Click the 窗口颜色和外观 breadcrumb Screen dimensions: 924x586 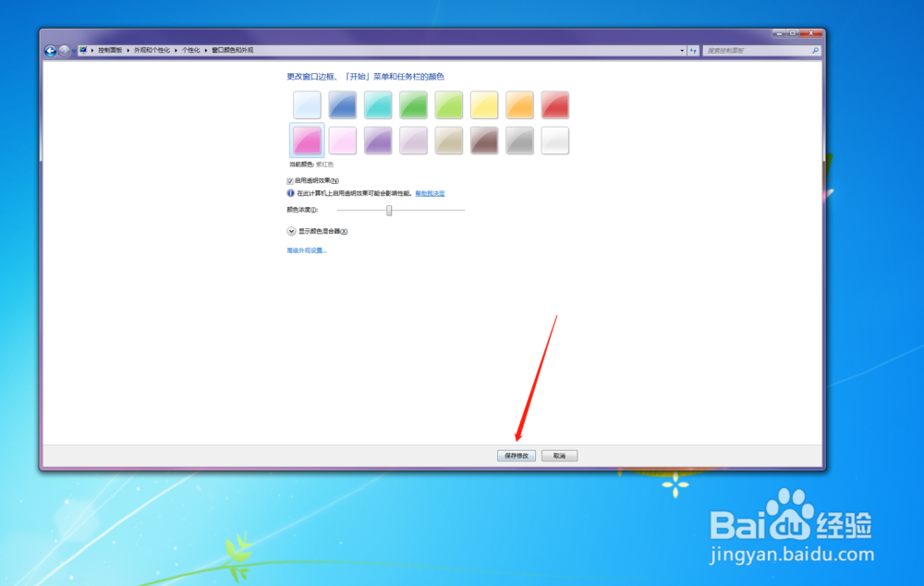[232, 50]
